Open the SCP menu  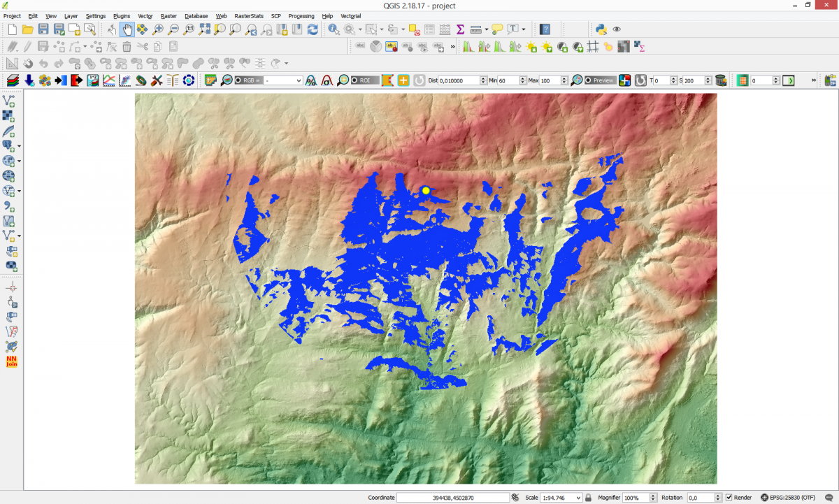[275, 15]
